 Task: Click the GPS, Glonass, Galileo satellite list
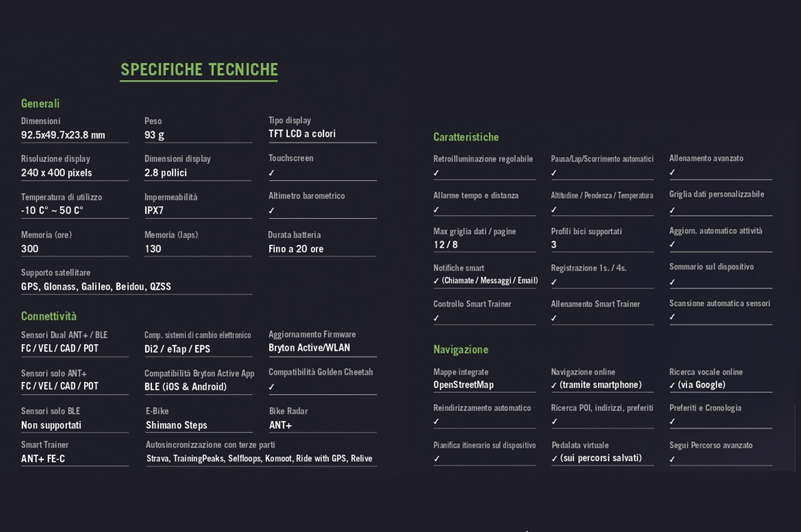tap(96, 287)
